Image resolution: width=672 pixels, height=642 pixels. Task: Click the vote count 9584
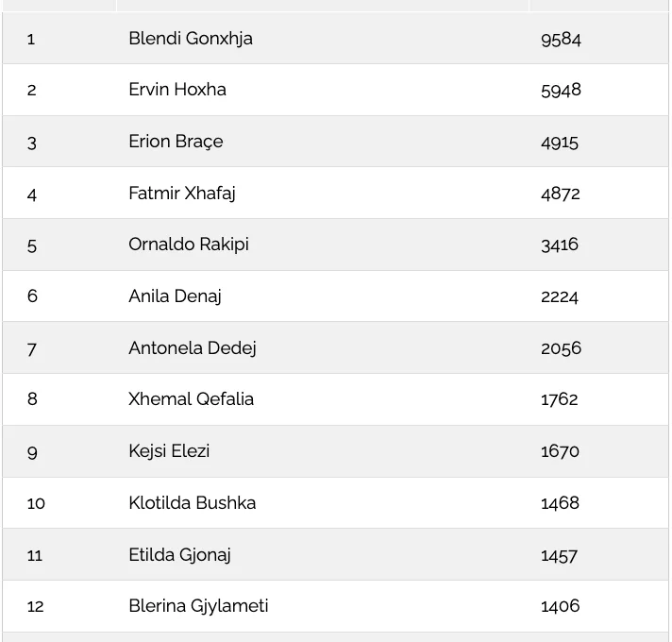(561, 40)
